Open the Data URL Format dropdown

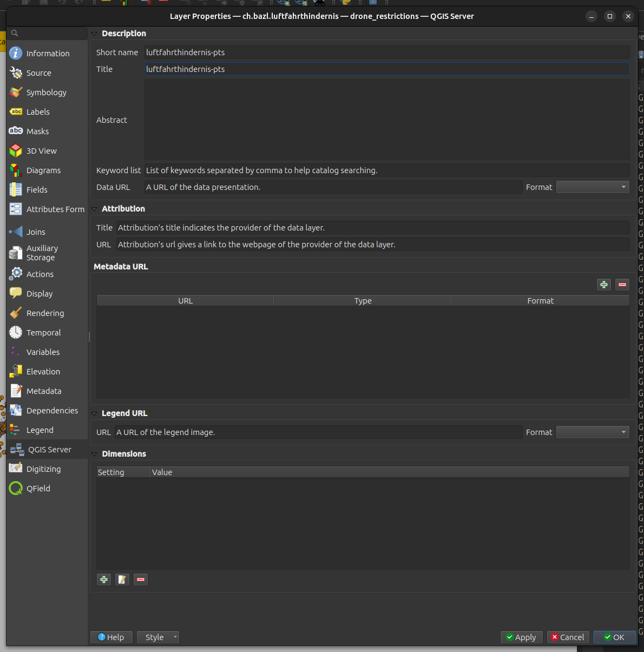[593, 187]
